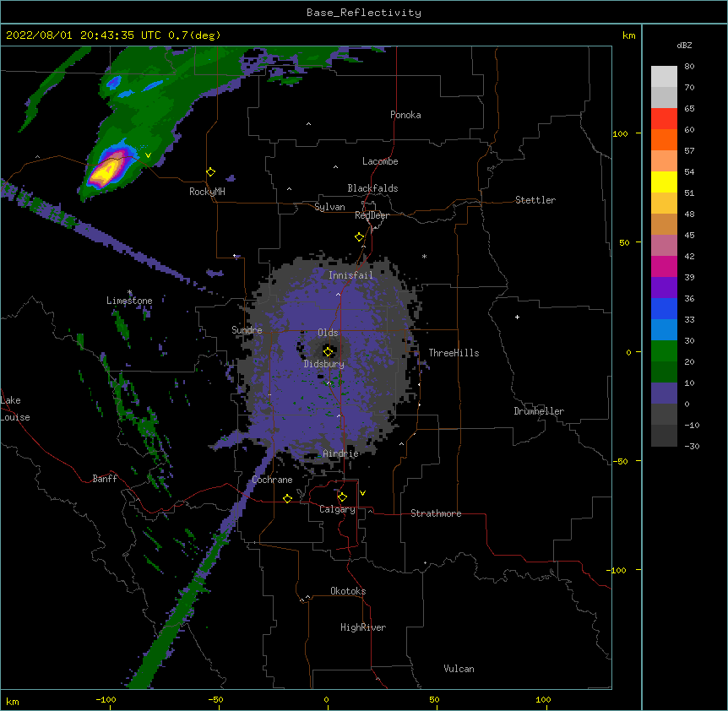Select the yellow V marker east of Calgary
This screenshot has width=728, height=711.
[x=362, y=493]
